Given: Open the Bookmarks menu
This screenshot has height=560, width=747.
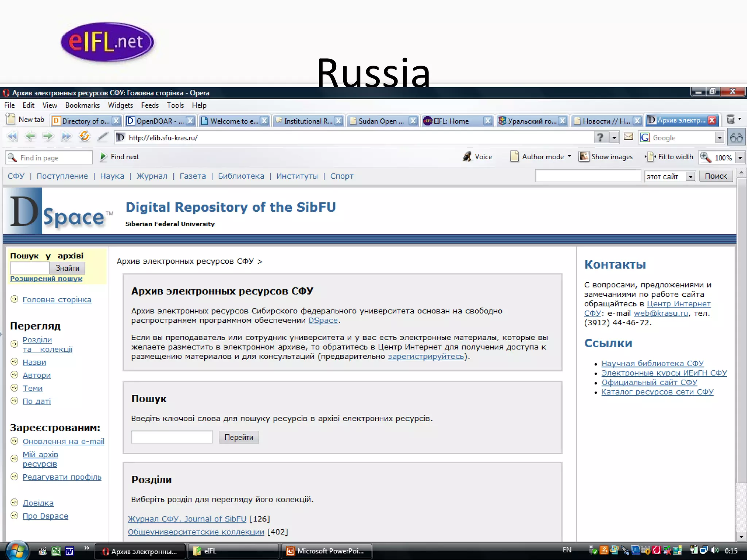Looking at the screenshot, I should point(82,105).
